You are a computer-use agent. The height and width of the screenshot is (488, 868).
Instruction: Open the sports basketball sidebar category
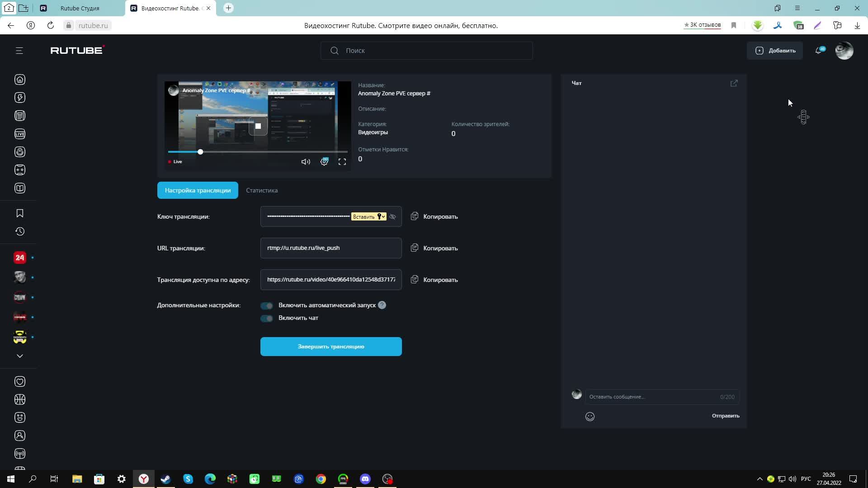20,399
